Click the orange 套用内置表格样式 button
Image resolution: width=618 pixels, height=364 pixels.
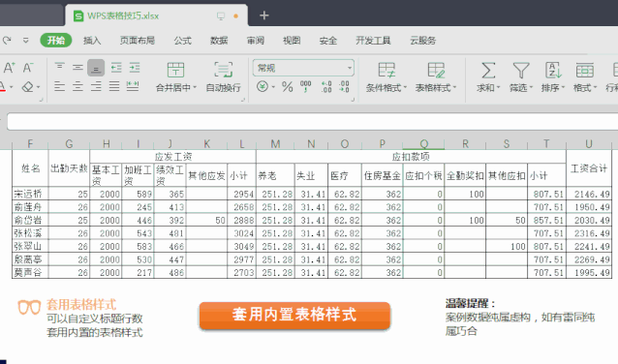click(x=294, y=316)
